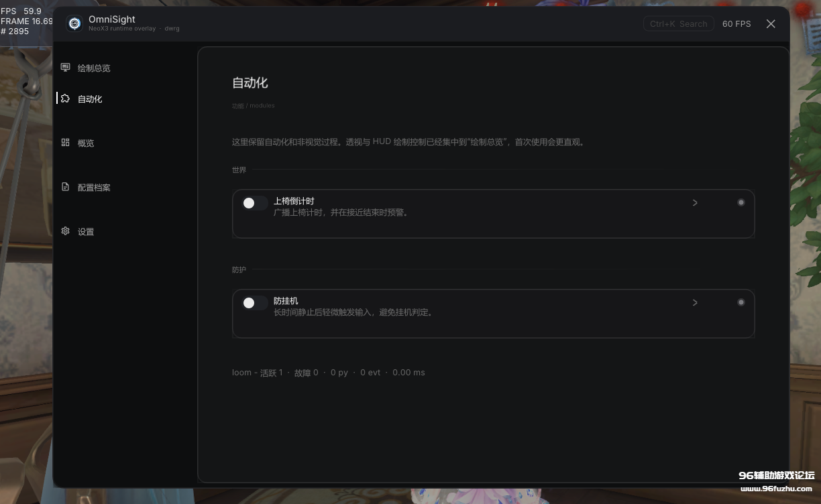Click the status dot on 上椅倒计时 card

tap(741, 202)
